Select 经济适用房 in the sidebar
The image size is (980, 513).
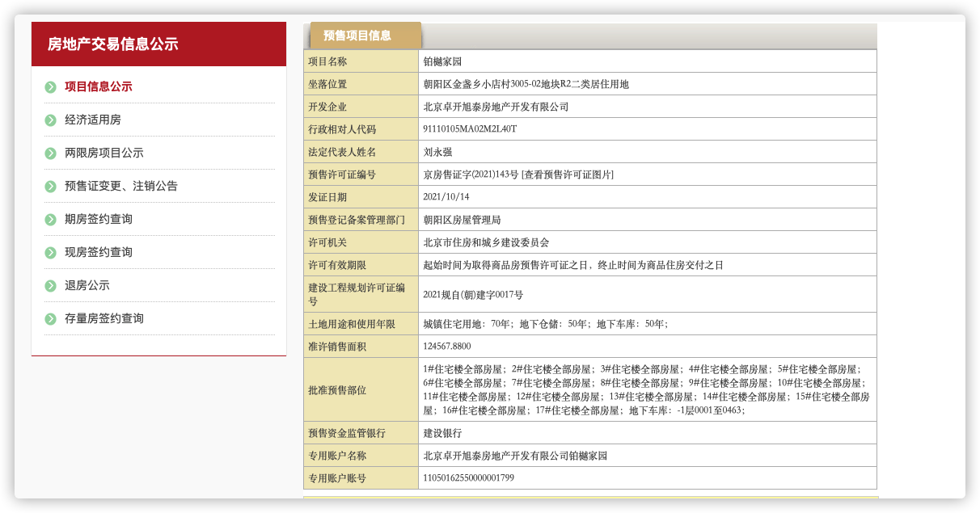tap(93, 120)
